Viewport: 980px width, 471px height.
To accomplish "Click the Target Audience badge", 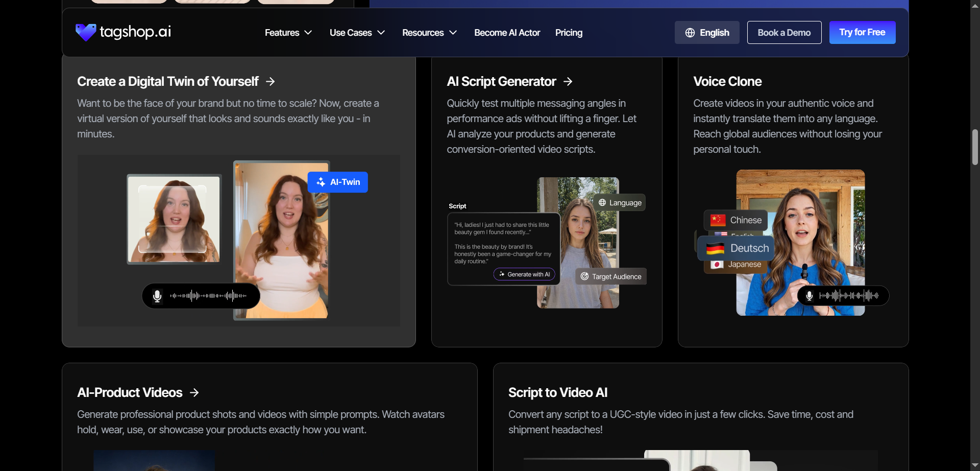I will pos(610,276).
